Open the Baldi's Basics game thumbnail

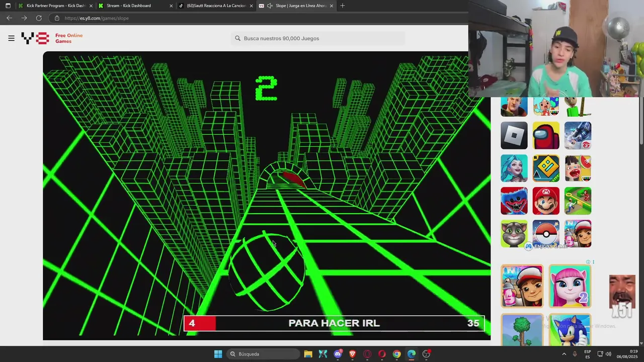click(578, 107)
